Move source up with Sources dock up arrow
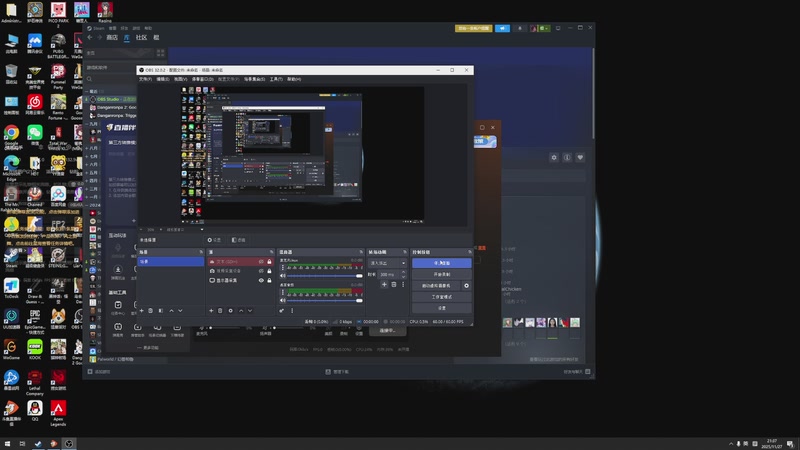The image size is (800, 450). [x=241, y=311]
